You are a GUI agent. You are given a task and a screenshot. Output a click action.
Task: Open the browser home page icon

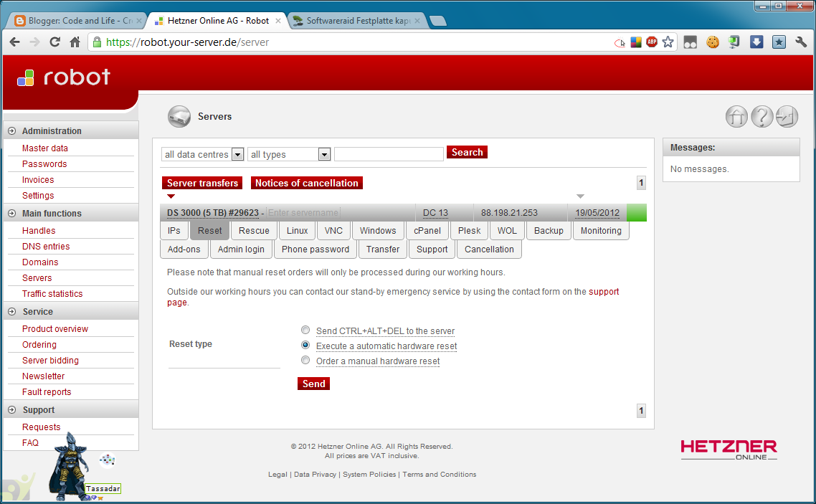75,42
